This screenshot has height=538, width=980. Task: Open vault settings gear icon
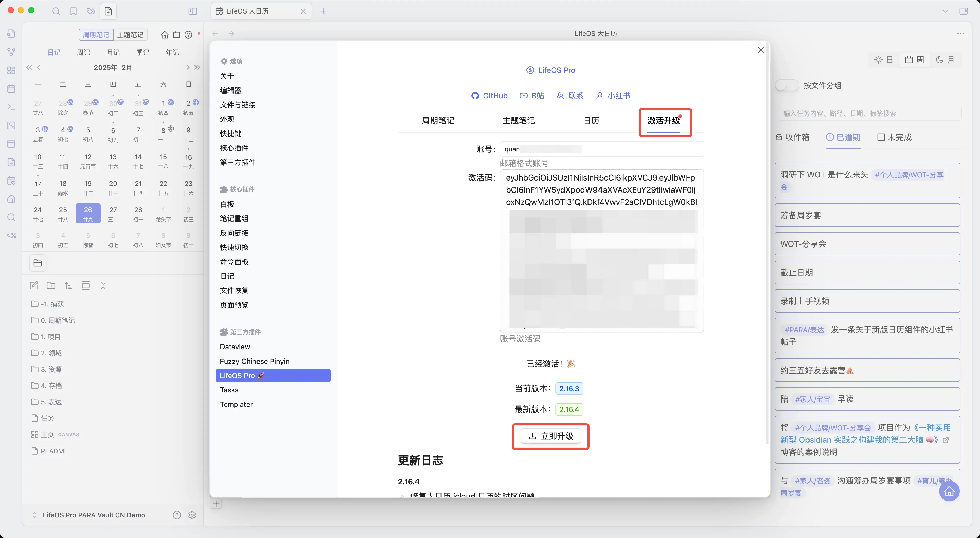192,515
